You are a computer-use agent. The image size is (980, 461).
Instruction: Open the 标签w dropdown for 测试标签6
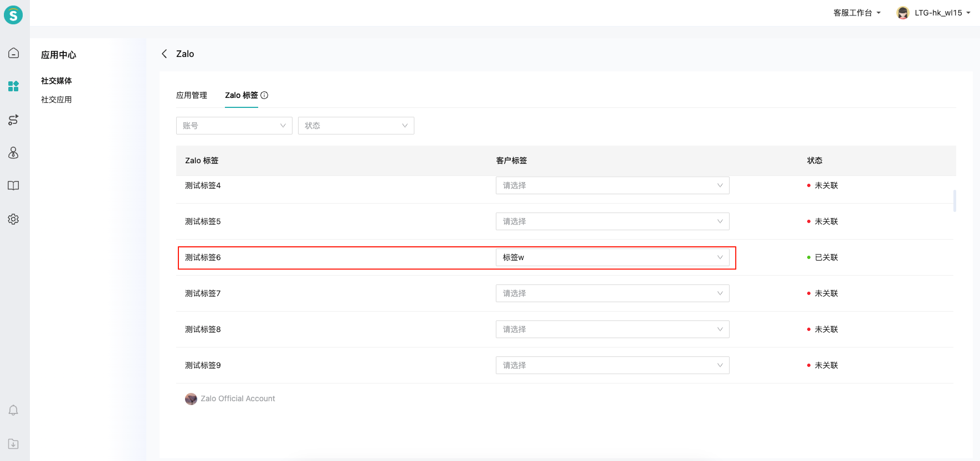point(613,257)
